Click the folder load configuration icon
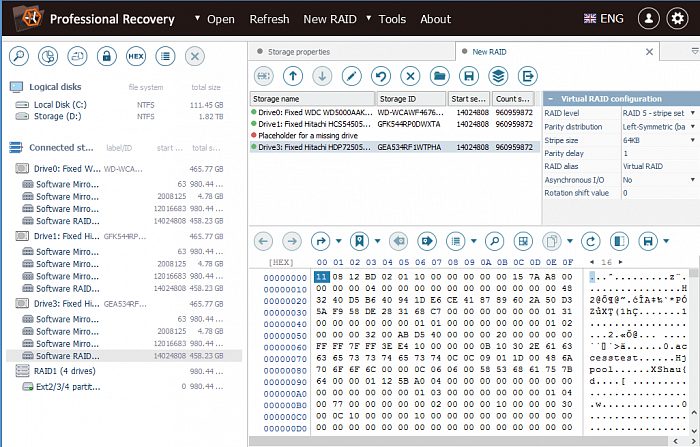The width and height of the screenshot is (700, 447). (x=440, y=76)
